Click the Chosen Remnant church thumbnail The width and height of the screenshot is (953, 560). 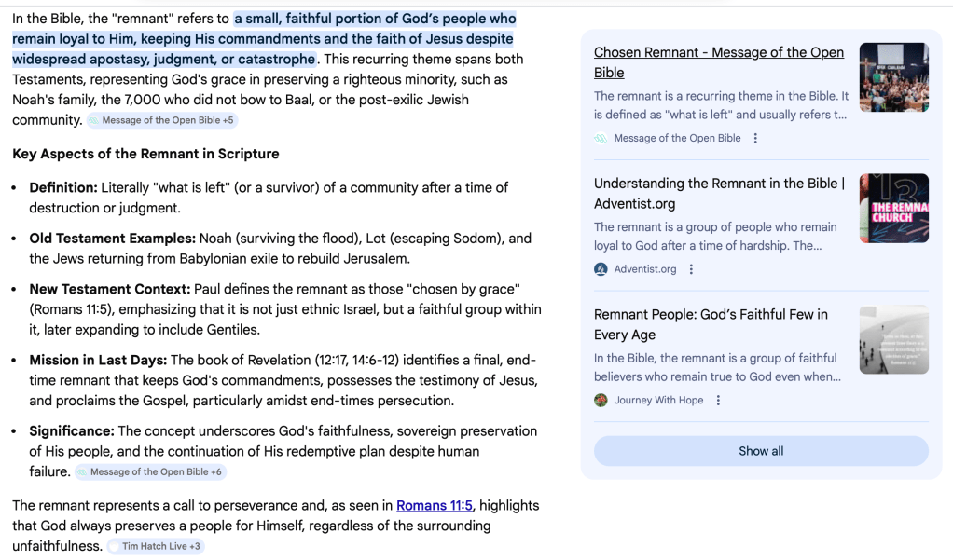tap(893, 77)
